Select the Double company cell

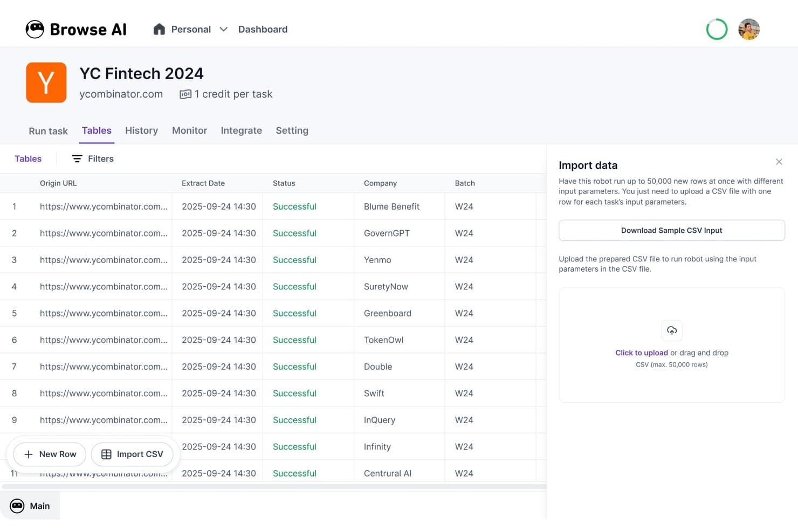399,367
